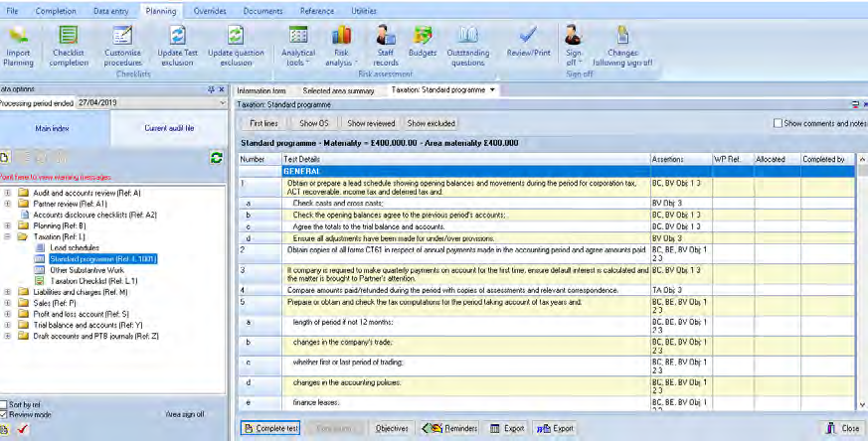Screen dimensions: 868x441
Task: Click the test list scroll down arrow
Action: (x=862, y=404)
